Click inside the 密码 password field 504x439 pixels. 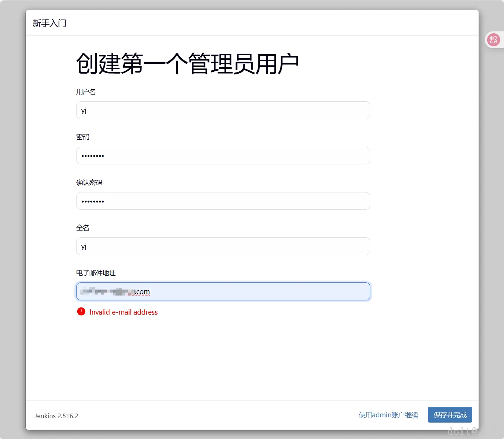[x=223, y=155]
